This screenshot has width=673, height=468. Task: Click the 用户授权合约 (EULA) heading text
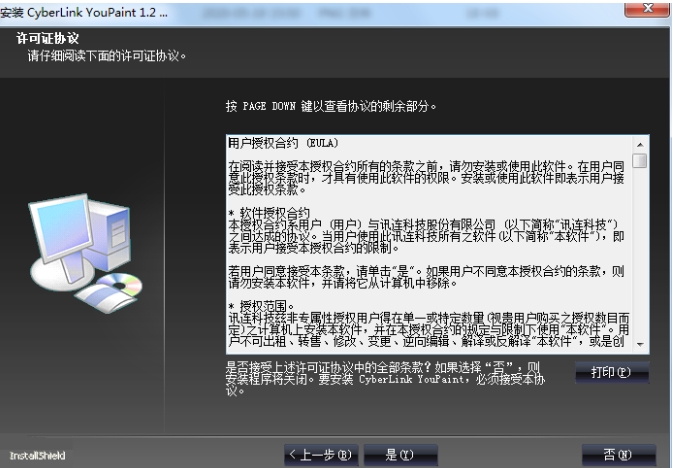[x=283, y=143]
